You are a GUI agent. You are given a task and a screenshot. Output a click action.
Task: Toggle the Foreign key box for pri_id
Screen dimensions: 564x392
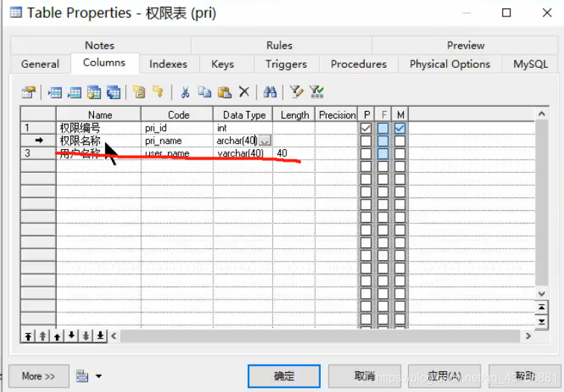[383, 128]
